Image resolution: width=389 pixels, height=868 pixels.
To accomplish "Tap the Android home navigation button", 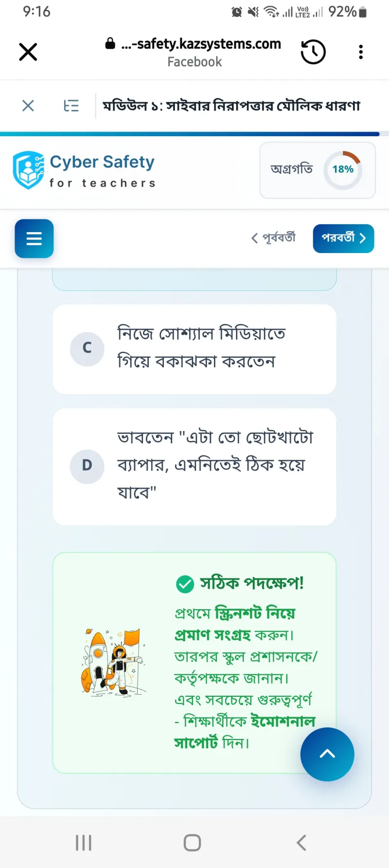I will coord(193,843).
